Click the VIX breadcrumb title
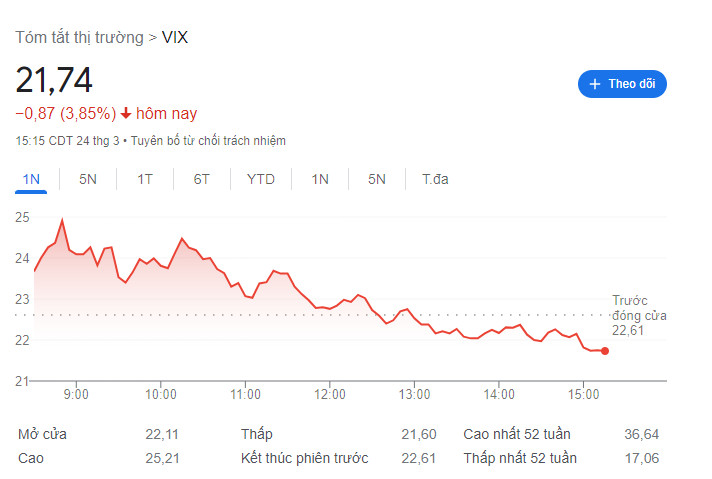Viewport: 712px width, 479px height. click(x=175, y=37)
